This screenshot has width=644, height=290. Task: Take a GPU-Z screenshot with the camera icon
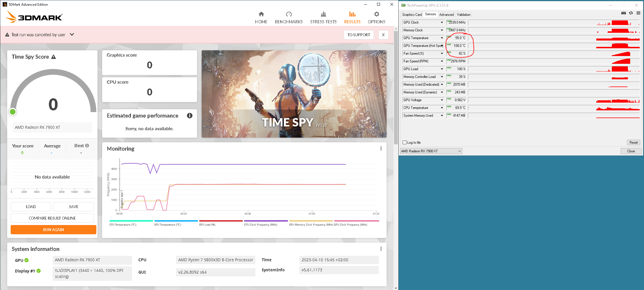(x=624, y=13)
